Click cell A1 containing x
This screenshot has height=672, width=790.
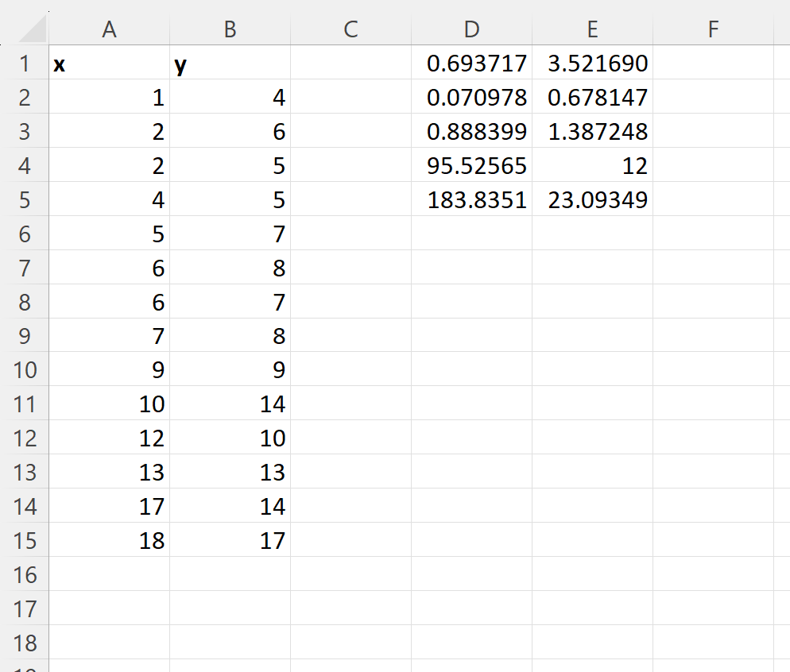(110, 64)
